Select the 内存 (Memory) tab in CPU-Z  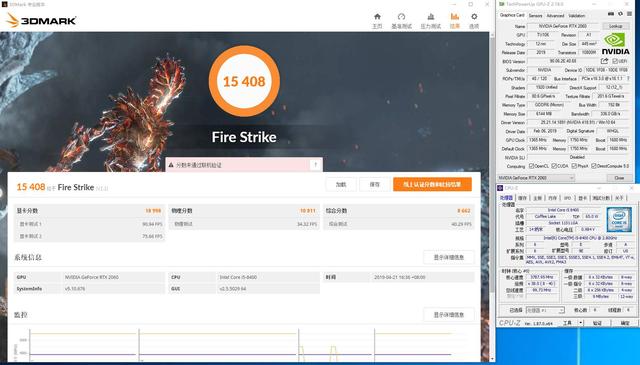[x=553, y=198]
